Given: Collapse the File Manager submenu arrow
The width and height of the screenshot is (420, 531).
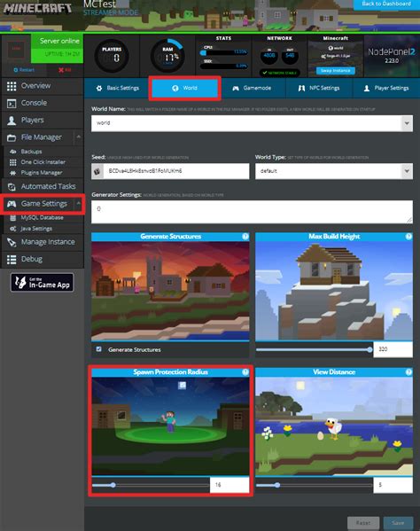Looking at the screenshot, I should [79, 137].
